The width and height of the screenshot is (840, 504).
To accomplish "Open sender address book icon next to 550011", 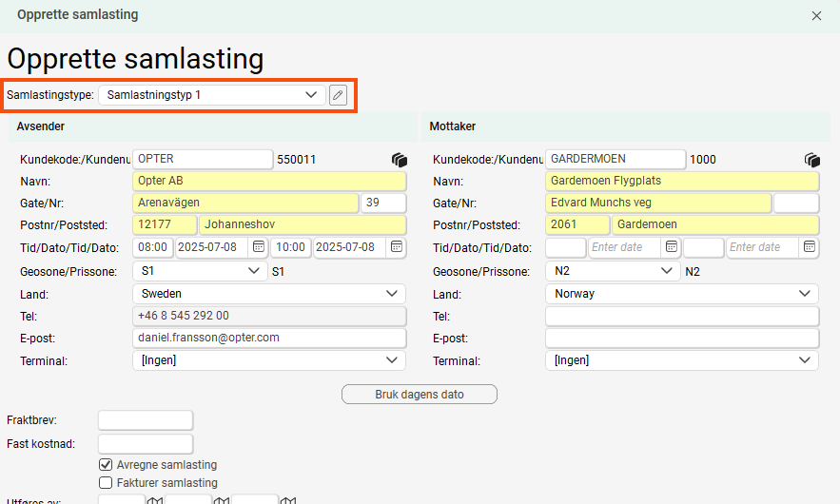I will (399, 160).
